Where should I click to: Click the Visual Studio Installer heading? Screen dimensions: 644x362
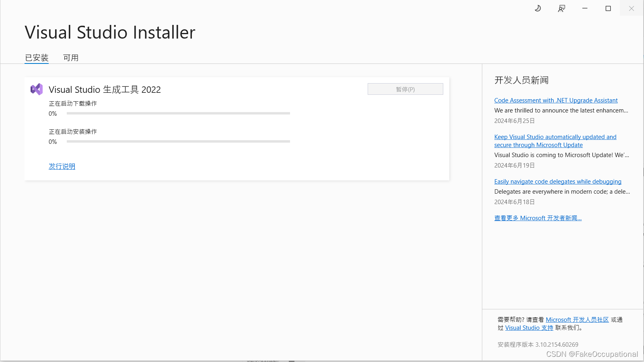[x=110, y=33]
